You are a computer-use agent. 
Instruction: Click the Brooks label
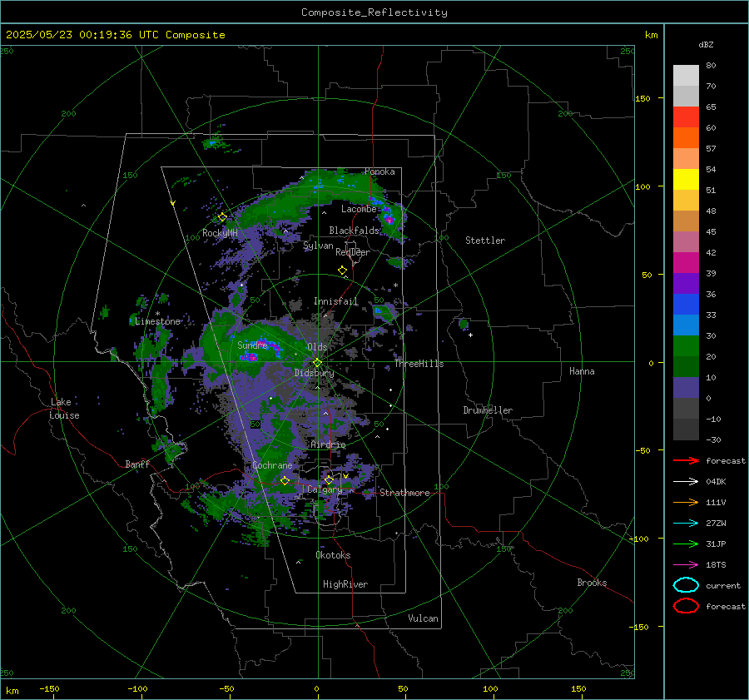tap(592, 583)
